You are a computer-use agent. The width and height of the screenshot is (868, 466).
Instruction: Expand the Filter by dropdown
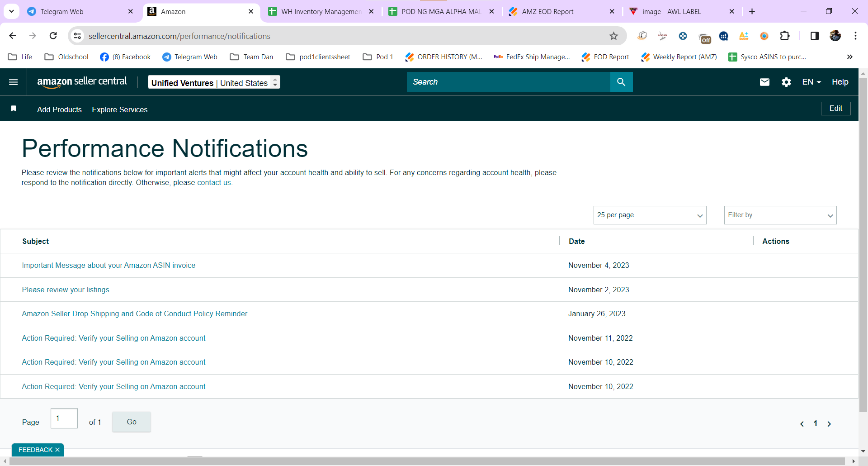coord(780,215)
